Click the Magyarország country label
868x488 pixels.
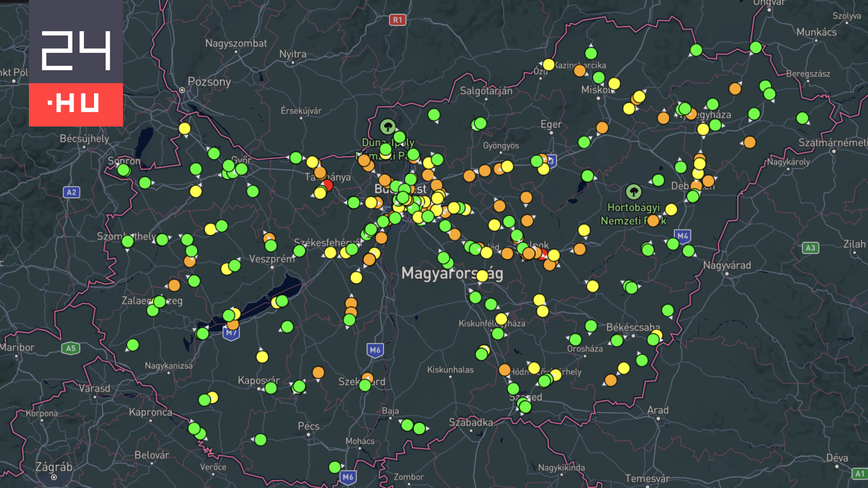click(x=452, y=274)
